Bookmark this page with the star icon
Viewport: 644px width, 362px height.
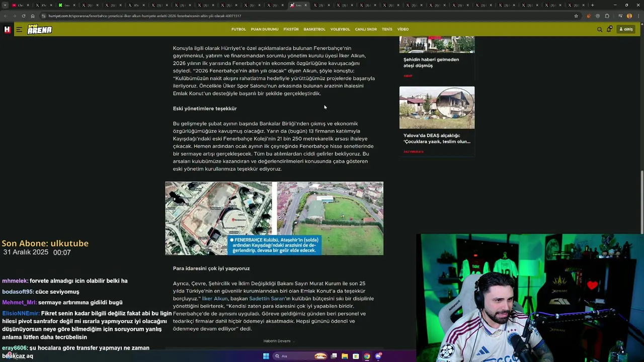point(576,16)
